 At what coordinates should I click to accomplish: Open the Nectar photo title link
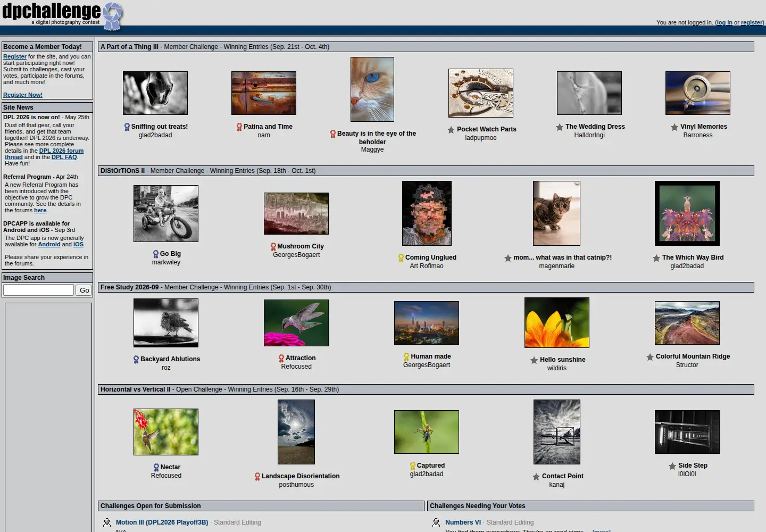pos(170,467)
